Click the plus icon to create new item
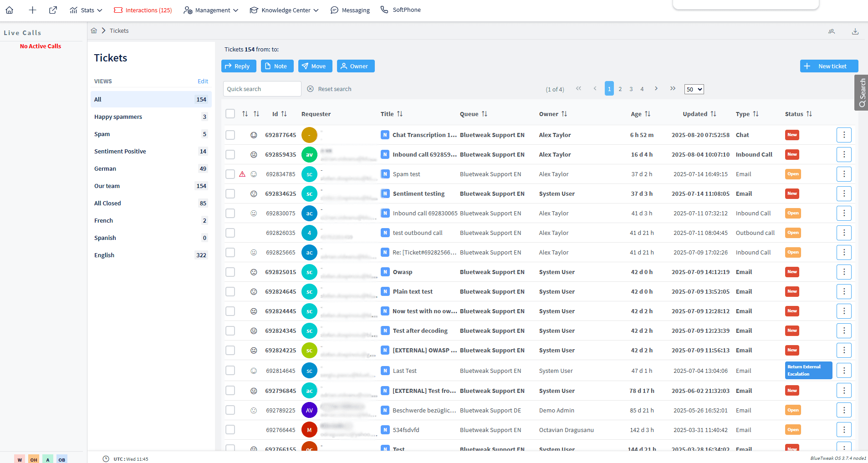 pos(32,10)
